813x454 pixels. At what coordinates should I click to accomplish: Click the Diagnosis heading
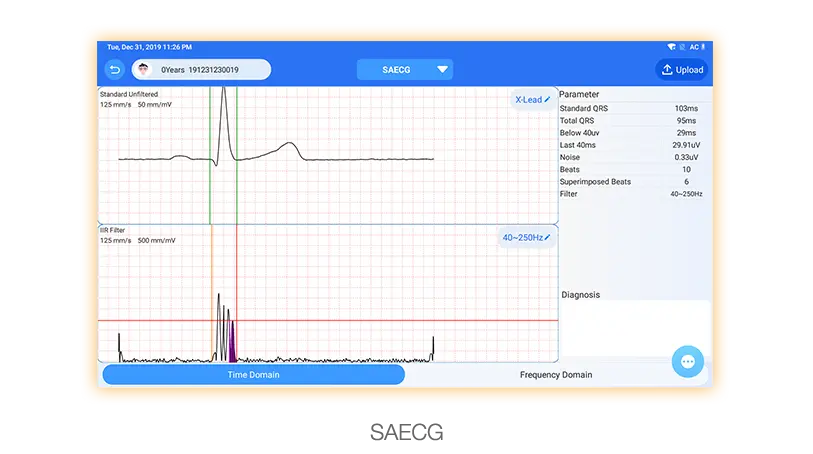pos(580,294)
